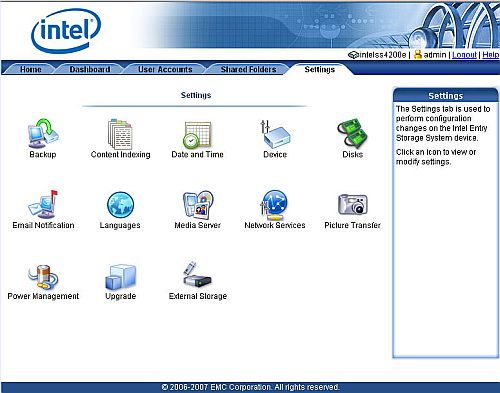Open the Date and Time calendar icon
The height and width of the screenshot is (393, 500).
tap(197, 134)
